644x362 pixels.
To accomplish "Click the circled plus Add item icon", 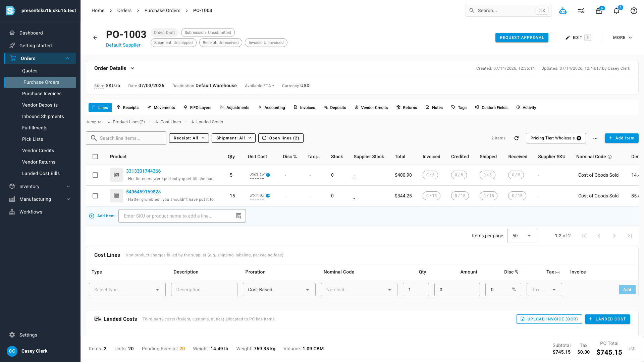I will pos(92,216).
